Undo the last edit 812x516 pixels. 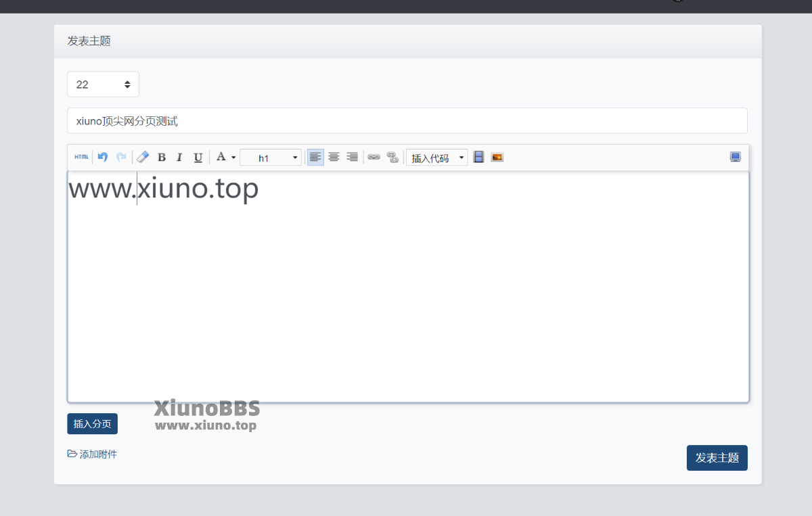click(x=103, y=158)
